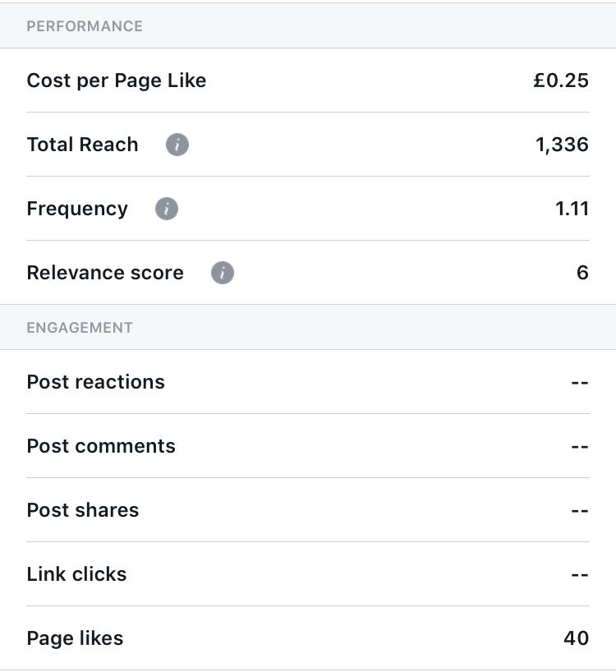Click the Post reactions dashes value
This screenshot has width=616, height=672.
pos(580,382)
